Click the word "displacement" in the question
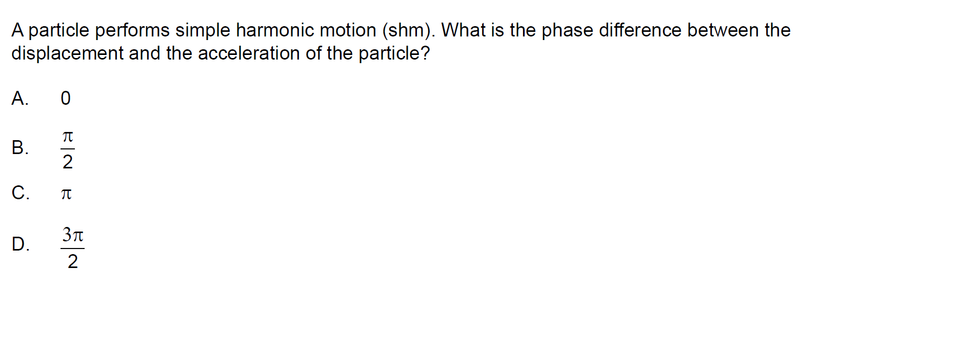Screen dimensions: 980x363 click(x=67, y=53)
